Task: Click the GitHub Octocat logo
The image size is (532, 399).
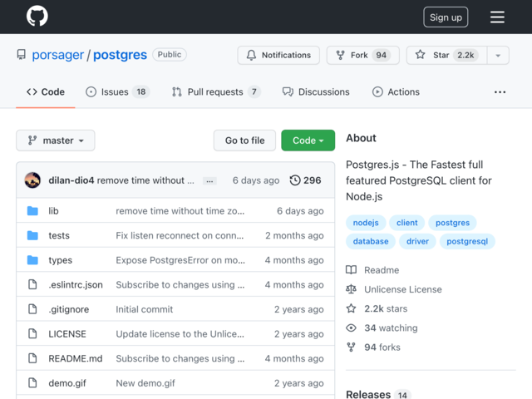Action: pos(37,16)
